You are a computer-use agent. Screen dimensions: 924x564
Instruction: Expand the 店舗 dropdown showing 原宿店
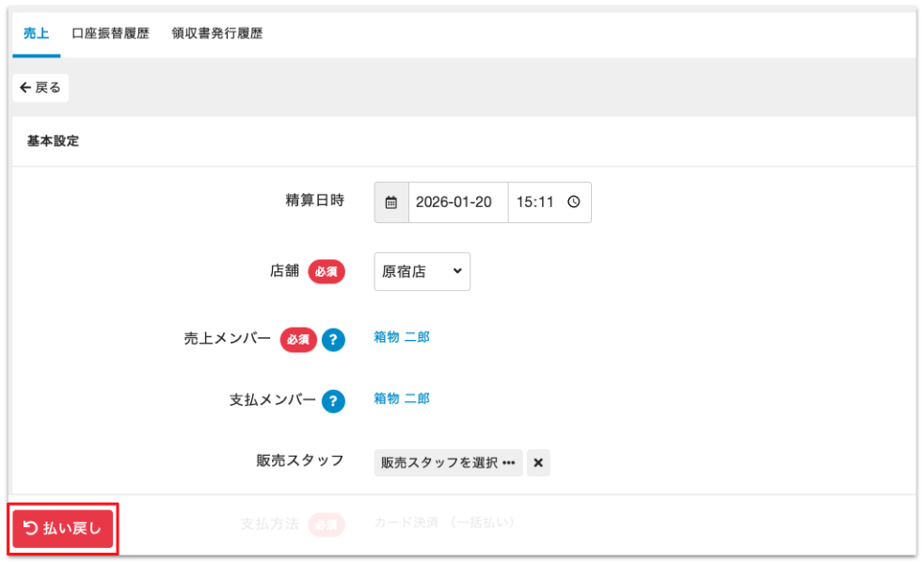click(x=422, y=271)
